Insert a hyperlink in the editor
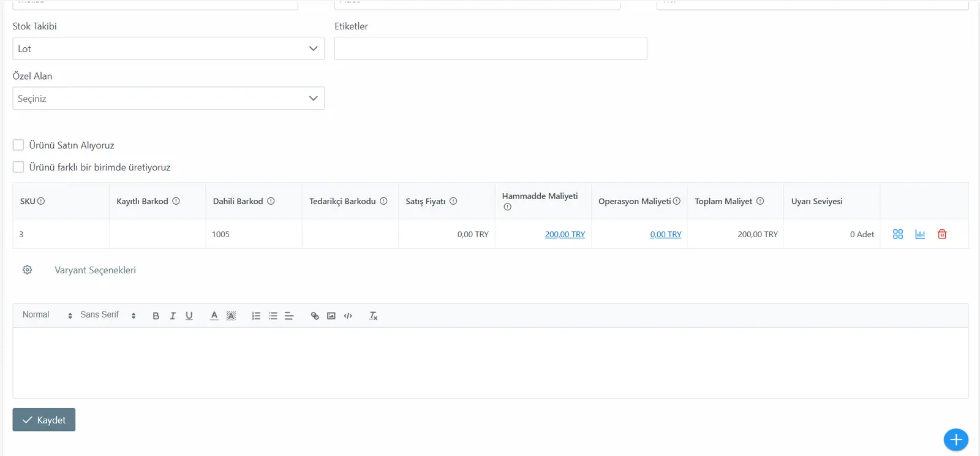This screenshot has height=456, width=980. [315, 316]
